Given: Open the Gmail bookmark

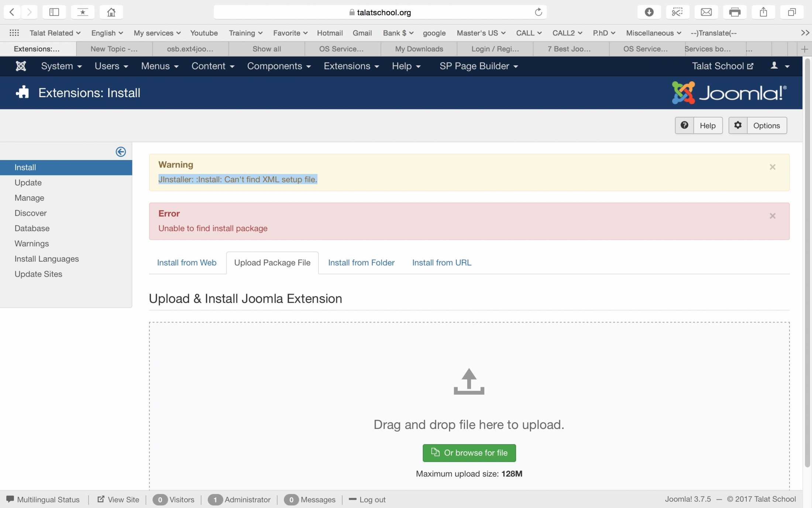Looking at the screenshot, I should pyautogui.click(x=362, y=33).
